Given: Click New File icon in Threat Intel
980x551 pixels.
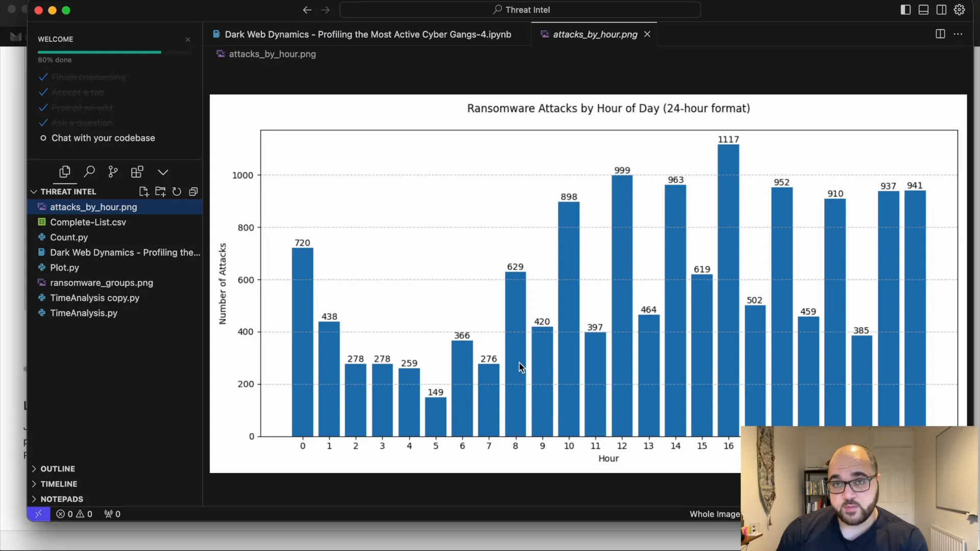Looking at the screenshot, I should pyautogui.click(x=143, y=192).
